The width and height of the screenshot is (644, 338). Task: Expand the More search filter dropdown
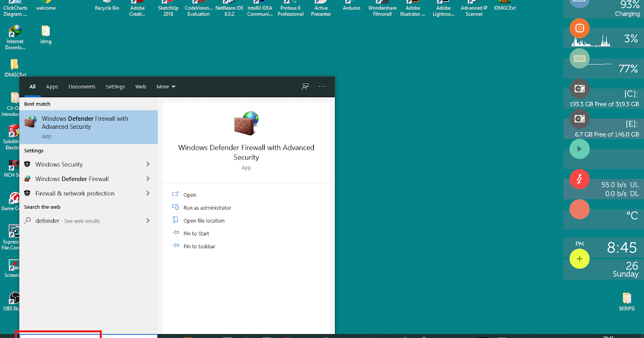(x=166, y=86)
